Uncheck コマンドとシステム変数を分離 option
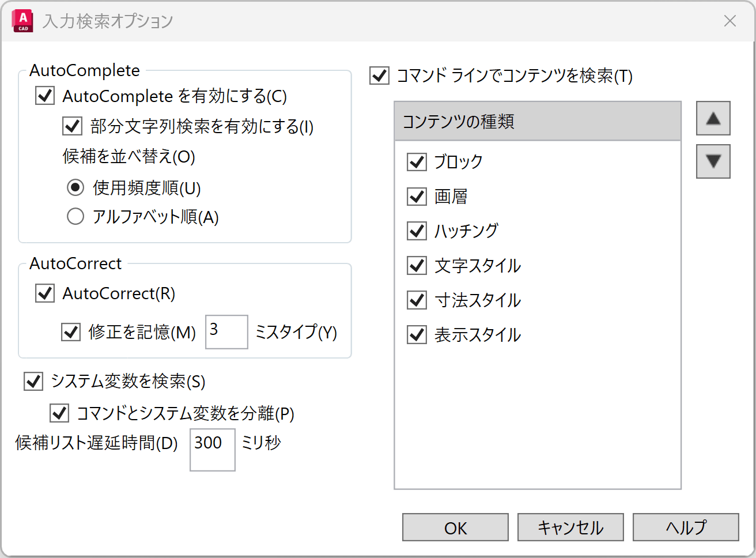The width and height of the screenshot is (756, 558). pos(60,413)
